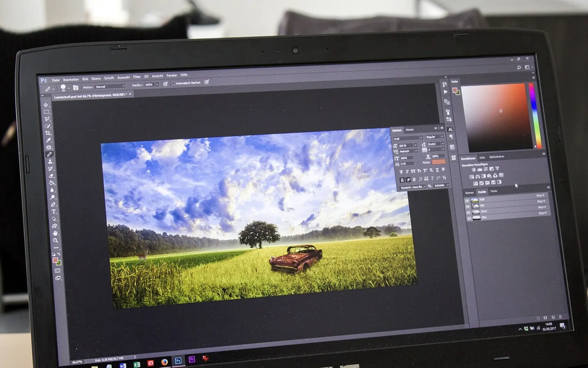Hide the RGB channel eye icon
Viewport: 588px width, 368px height.
pyautogui.click(x=467, y=201)
